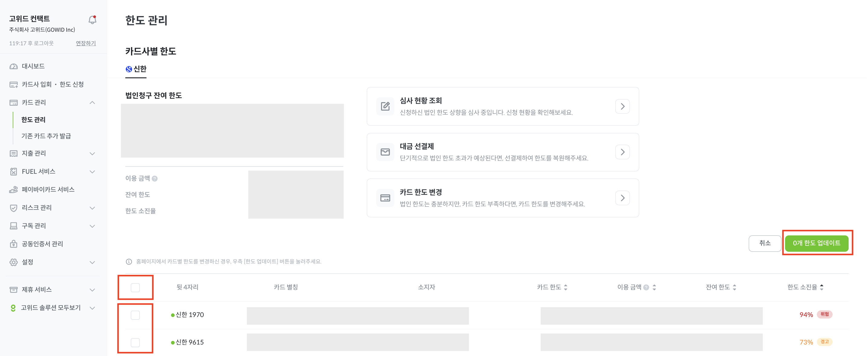Open 대시보드 from the sidebar
Image resolution: width=868 pixels, height=356 pixels.
tap(33, 66)
